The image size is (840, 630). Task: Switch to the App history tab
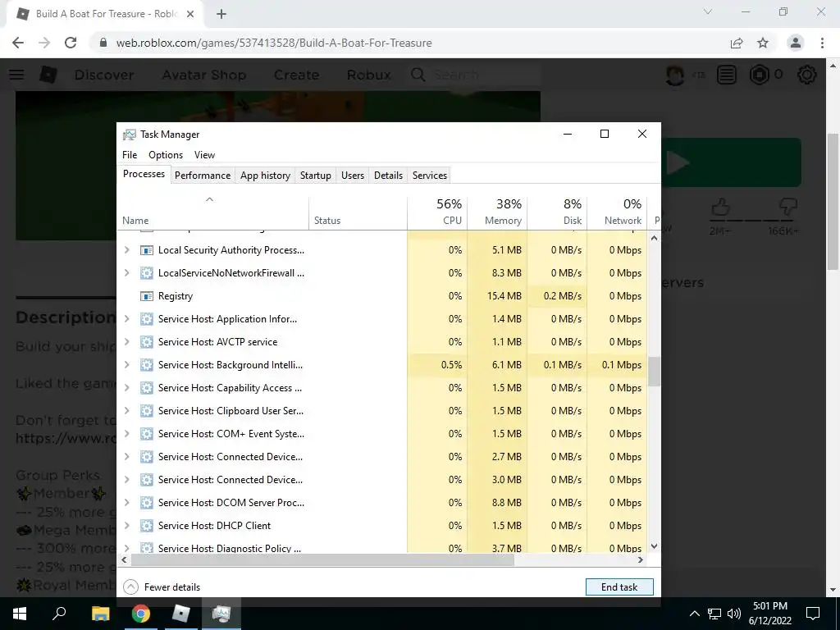click(265, 176)
